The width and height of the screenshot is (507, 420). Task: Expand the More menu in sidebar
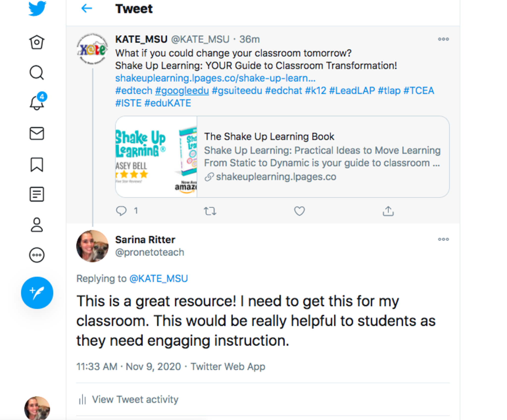(37, 255)
